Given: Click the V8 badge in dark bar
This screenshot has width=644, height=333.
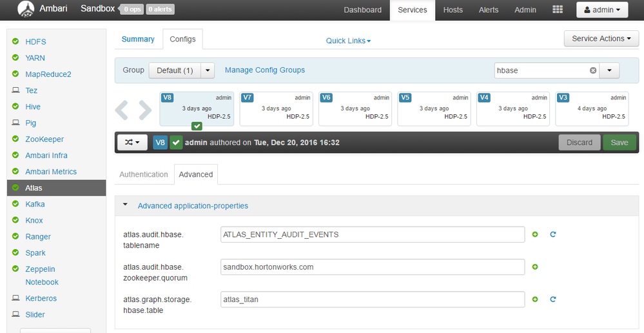Looking at the screenshot, I should click(160, 143).
